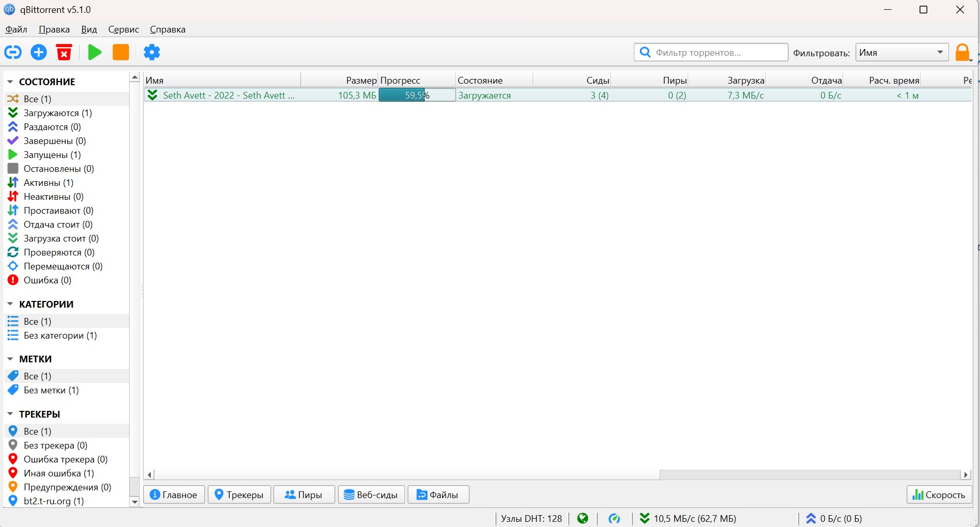980x527 pixels.
Task: Collapse the СОСТОЯНИЕ section
Action: pos(10,82)
